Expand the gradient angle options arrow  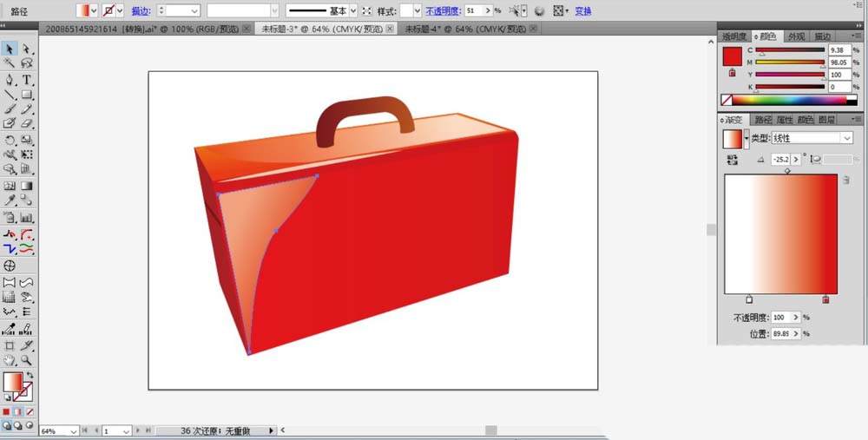click(x=796, y=160)
